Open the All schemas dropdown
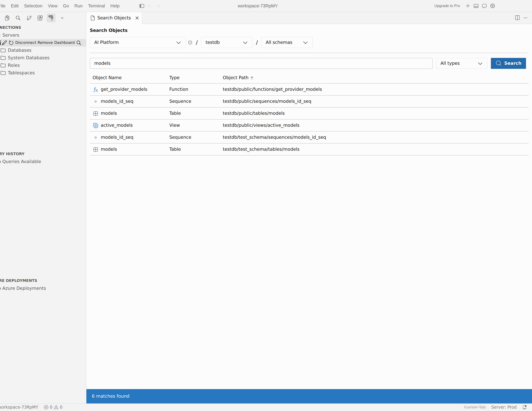 point(287,42)
